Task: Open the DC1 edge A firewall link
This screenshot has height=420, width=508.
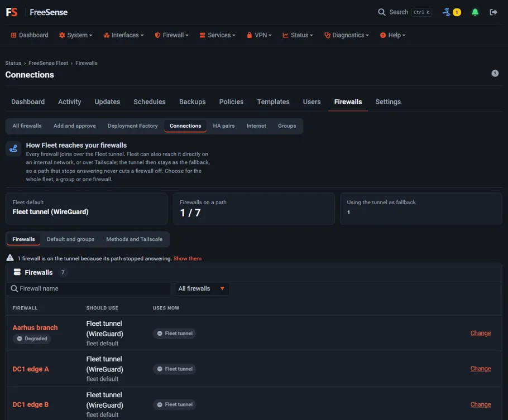Action: 31,369
